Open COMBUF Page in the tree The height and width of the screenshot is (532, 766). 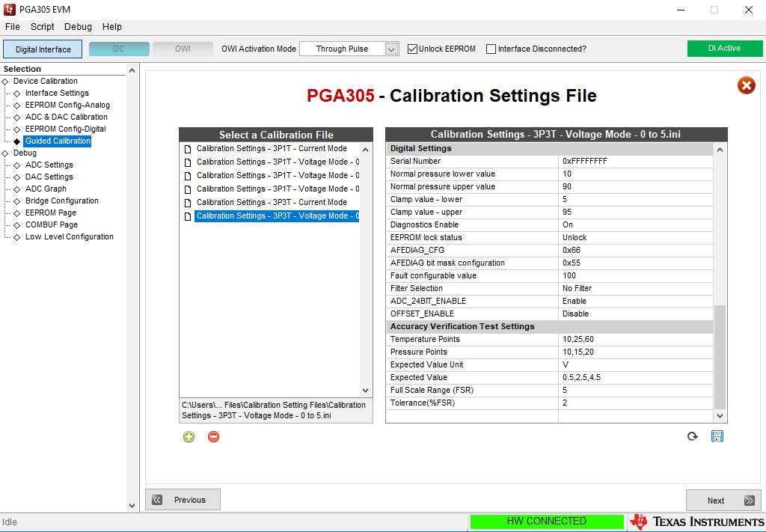[x=52, y=224]
